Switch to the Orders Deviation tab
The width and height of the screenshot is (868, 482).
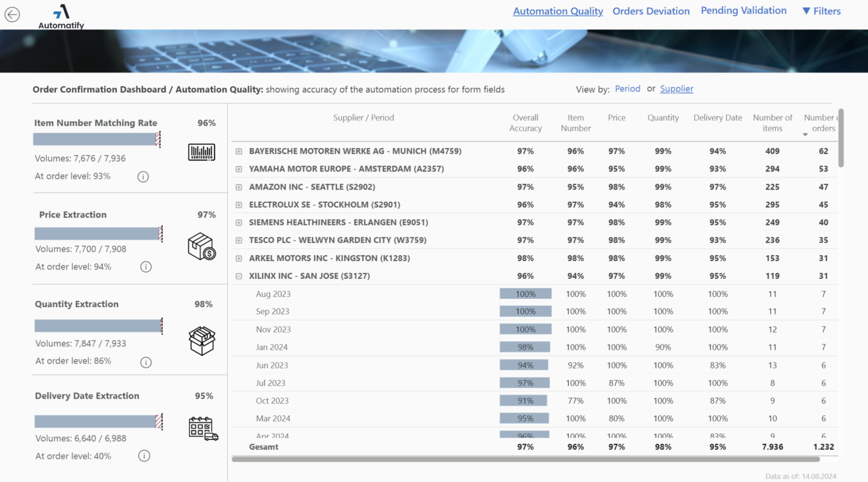click(651, 11)
